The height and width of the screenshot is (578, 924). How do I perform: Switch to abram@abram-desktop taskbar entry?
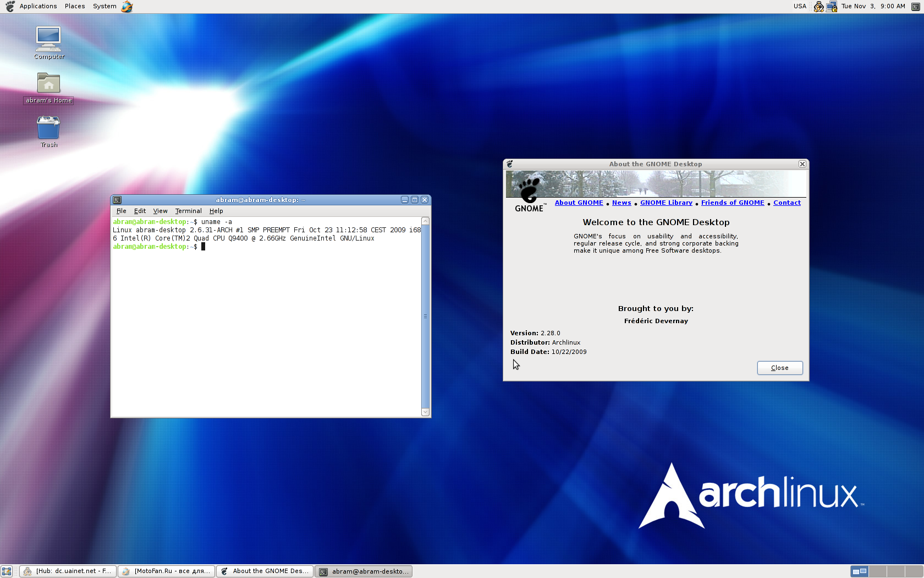[x=363, y=571]
